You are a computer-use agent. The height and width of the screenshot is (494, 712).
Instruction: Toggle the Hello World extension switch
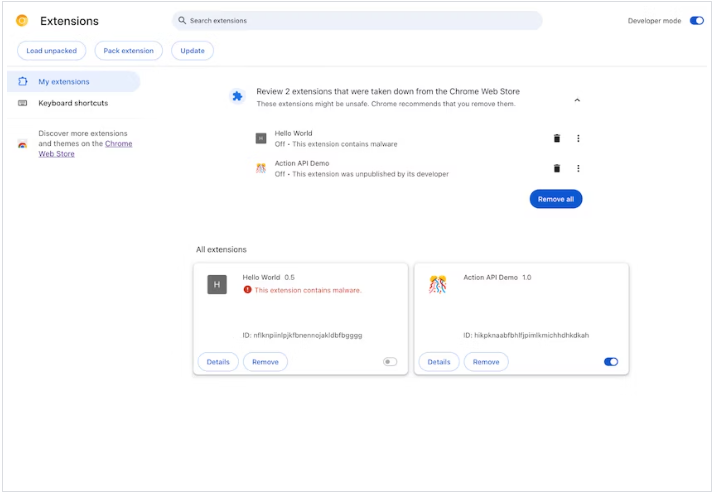tap(390, 362)
